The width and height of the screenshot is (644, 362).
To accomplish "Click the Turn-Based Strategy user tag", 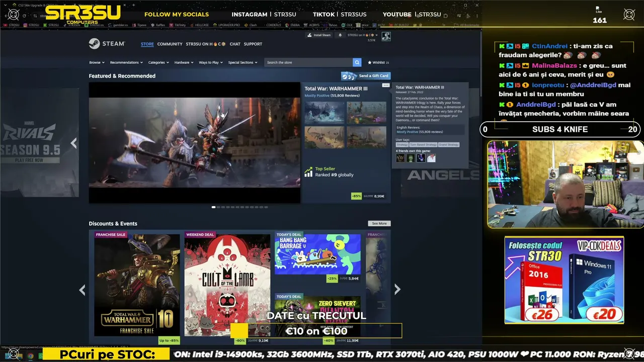I will (423, 145).
